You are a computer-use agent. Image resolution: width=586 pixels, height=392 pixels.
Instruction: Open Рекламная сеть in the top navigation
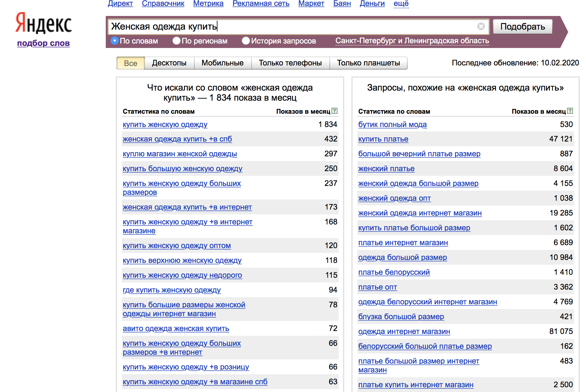click(261, 4)
